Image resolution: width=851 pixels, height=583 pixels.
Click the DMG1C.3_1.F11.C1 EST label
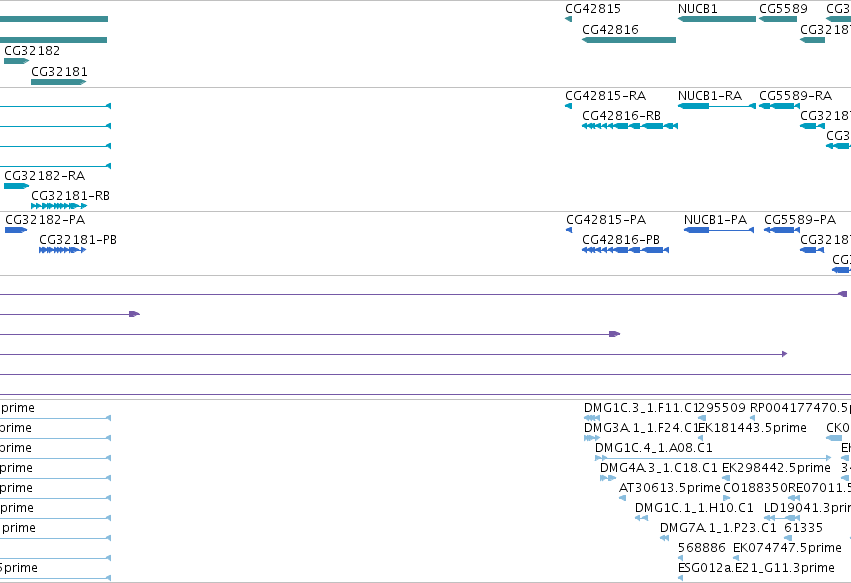tap(640, 408)
